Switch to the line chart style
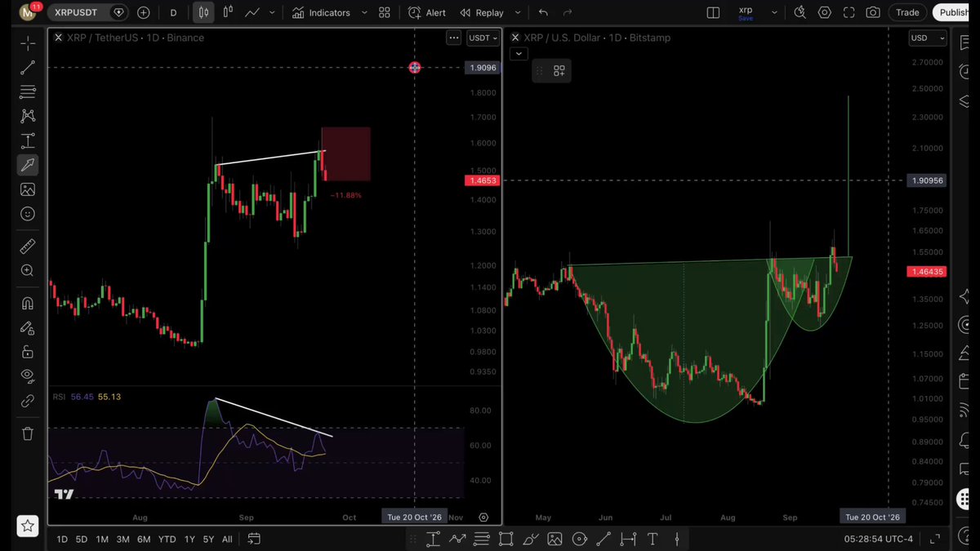Viewport: 980px width, 551px height. 252,12
